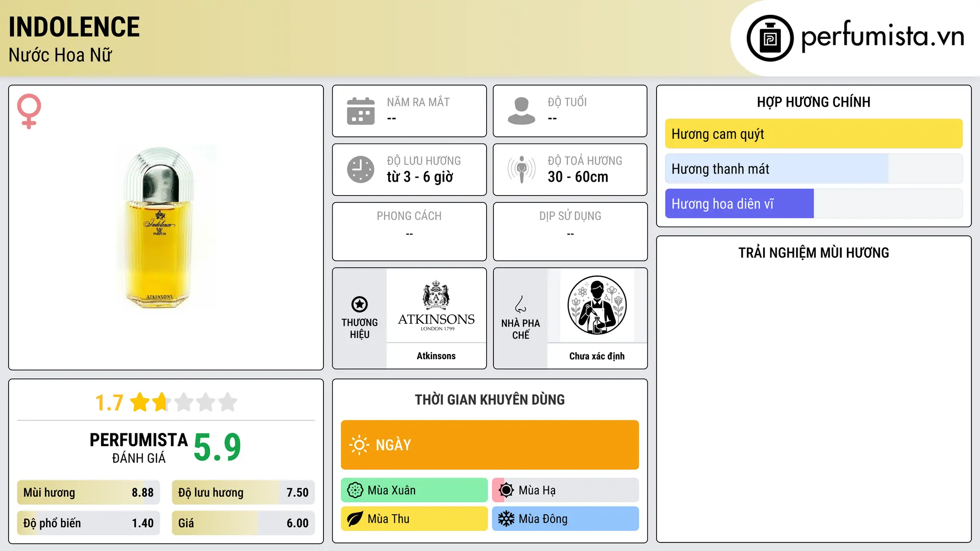This screenshot has height=551, width=980.
Task: Click the Perfumista Đánh giá label
Action: pyautogui.click(x=139, y=448)
